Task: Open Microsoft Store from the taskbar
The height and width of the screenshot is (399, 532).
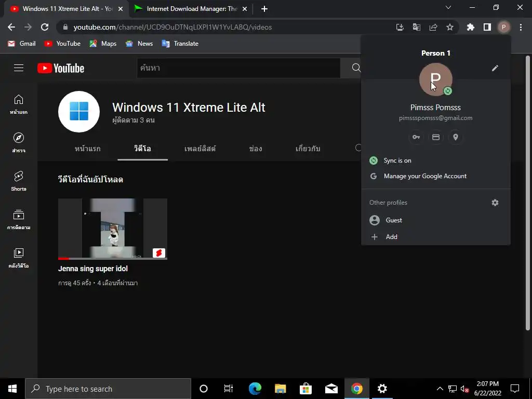Action: click(305, 389)
